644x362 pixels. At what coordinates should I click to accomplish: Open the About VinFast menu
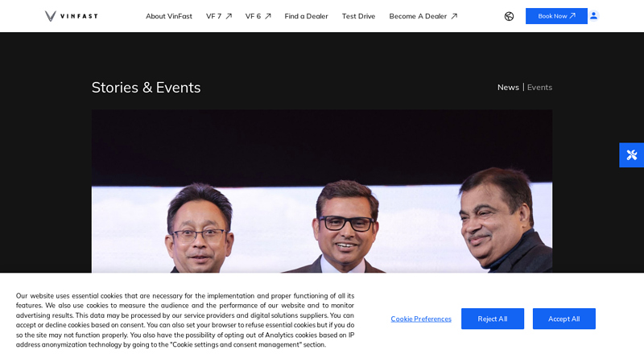click(169, 16)
